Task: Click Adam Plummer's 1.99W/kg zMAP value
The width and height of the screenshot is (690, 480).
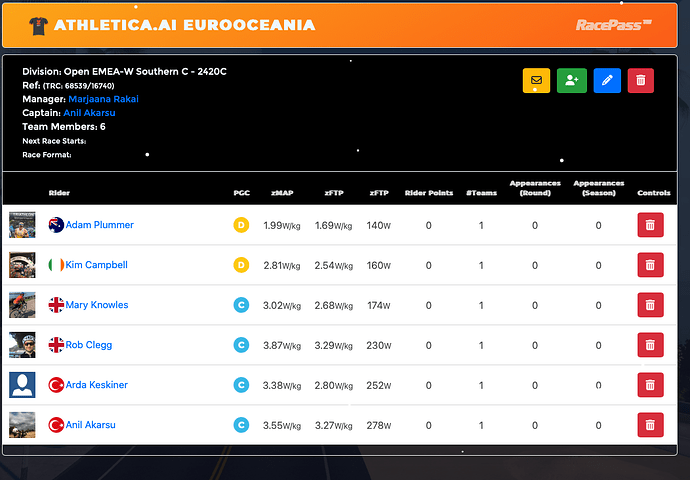Action: [x=282, y=225]
